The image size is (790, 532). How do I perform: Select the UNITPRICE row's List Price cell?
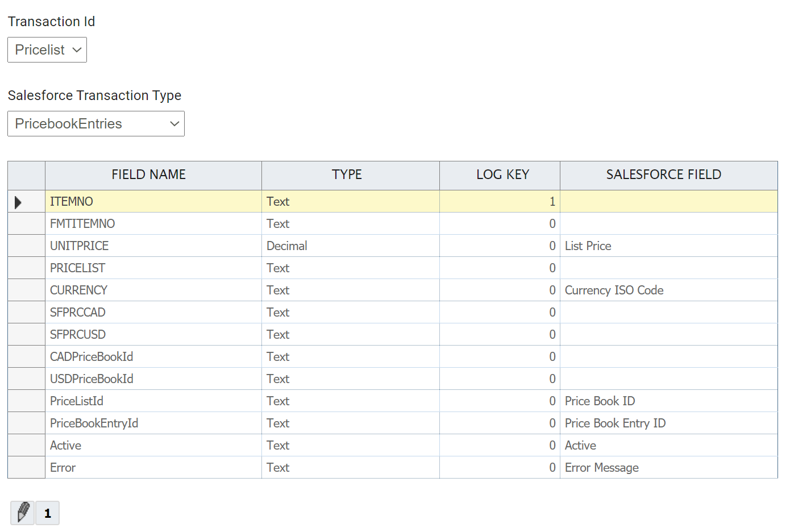pos(668,246)
